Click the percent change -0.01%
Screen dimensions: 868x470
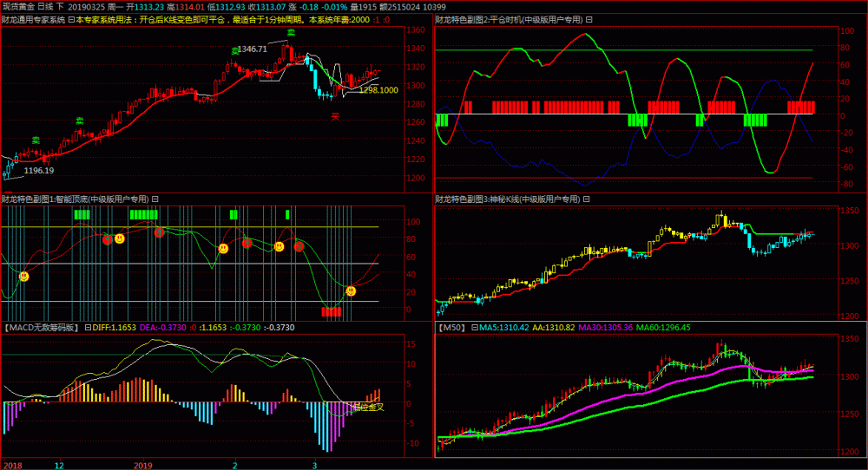click(x=335, y=7)
